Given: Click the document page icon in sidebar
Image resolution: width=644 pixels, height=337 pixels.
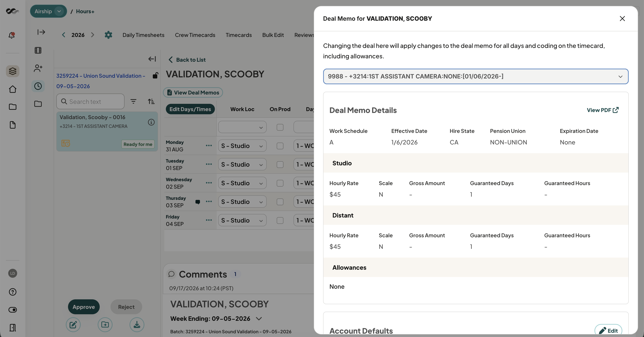Looking at the screenshot, I should 12,125.
